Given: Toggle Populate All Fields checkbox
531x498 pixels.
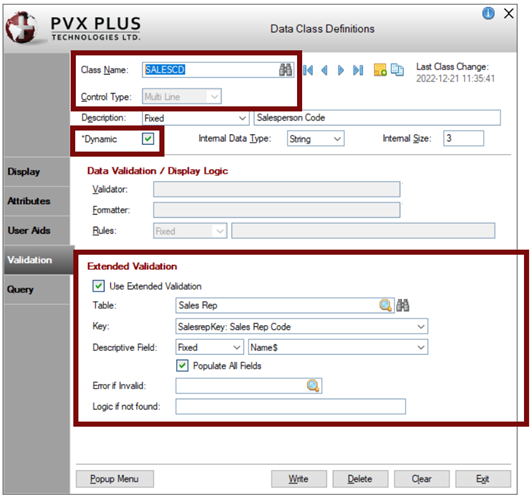Looking at the screenshot, I should (x=182, y=366).
